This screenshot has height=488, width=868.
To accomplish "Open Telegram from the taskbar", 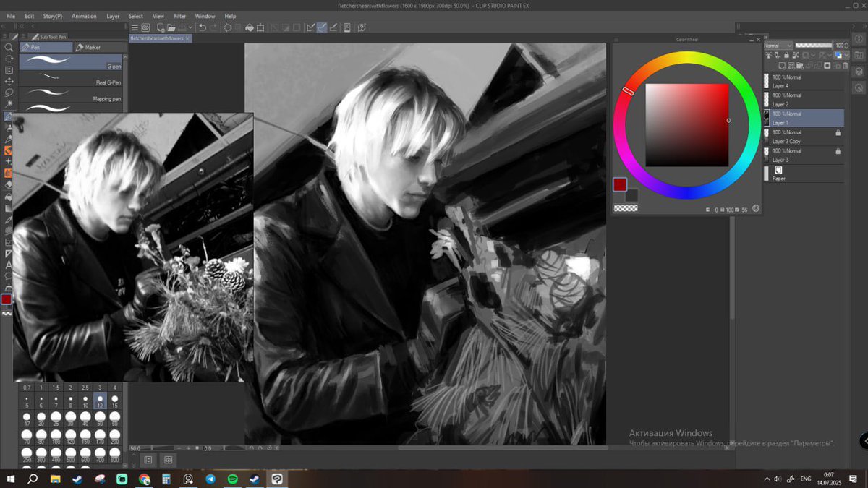I will pos(210,479).
